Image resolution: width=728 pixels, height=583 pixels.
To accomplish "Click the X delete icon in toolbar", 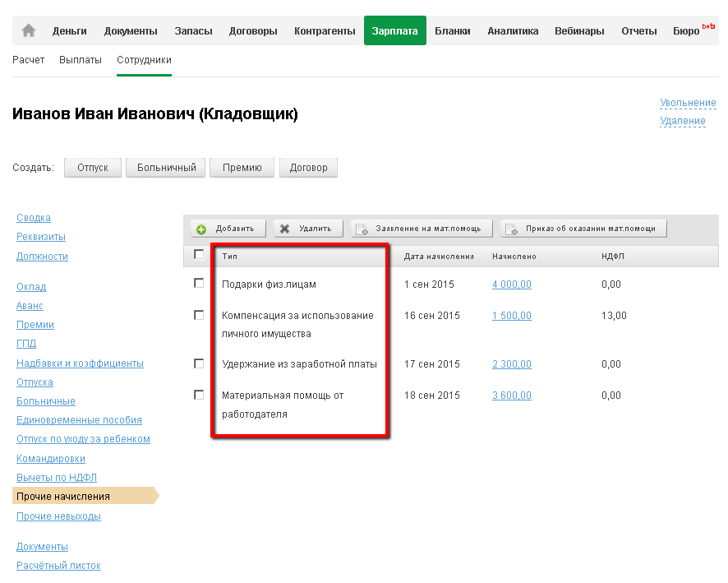I will [x=285, y=229].
